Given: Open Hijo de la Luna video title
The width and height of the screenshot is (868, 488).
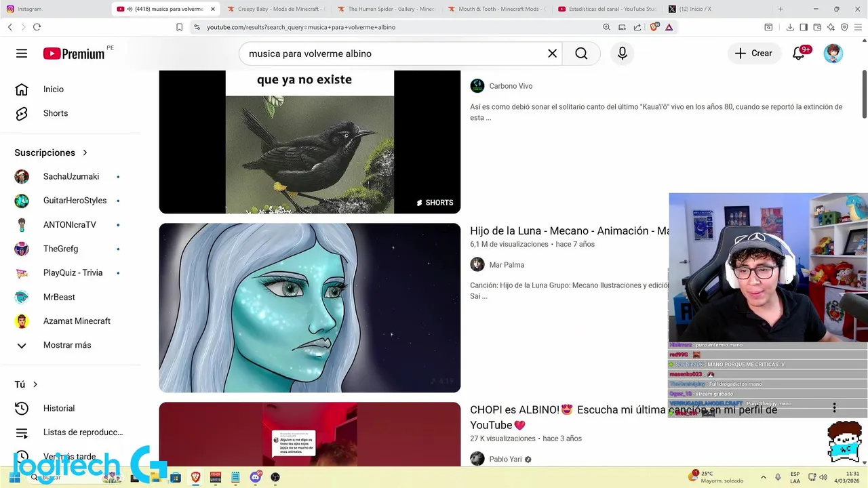Looking at the screenshot, I should pyautogui.click(x=570, y=231).
